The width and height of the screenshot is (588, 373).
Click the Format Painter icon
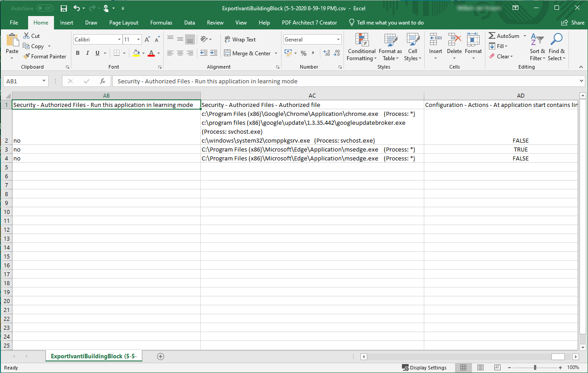[x=27, y=57]
